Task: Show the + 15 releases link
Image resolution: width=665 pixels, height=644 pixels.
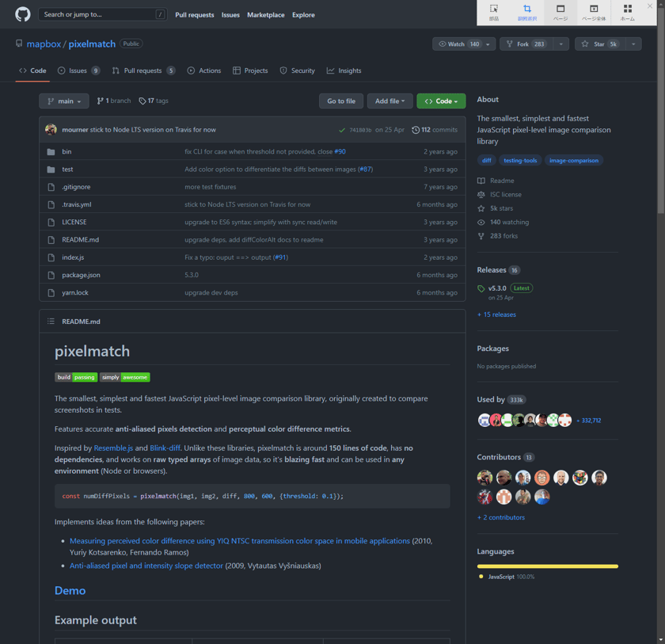Action: click(x=496, y=314)
